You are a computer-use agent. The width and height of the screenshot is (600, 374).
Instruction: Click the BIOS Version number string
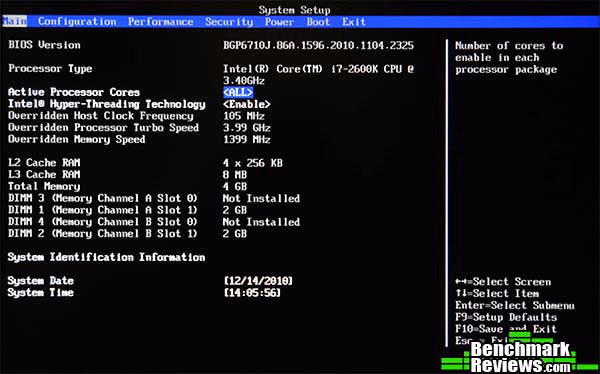tap(318, 45)
